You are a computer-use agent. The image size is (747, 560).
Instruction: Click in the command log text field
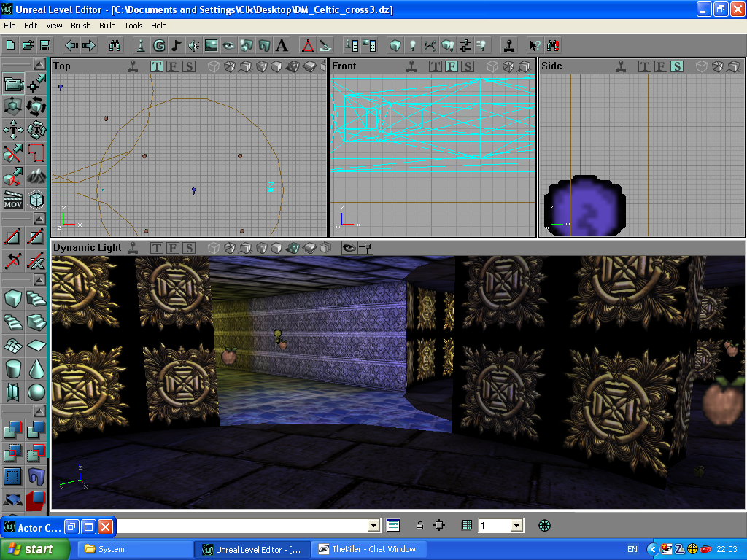click(241, 526)
